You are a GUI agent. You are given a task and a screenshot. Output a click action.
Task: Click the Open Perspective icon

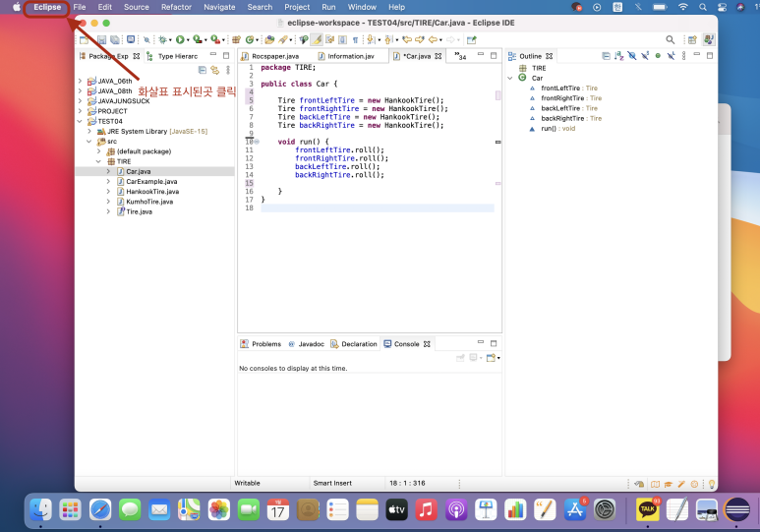692,39
